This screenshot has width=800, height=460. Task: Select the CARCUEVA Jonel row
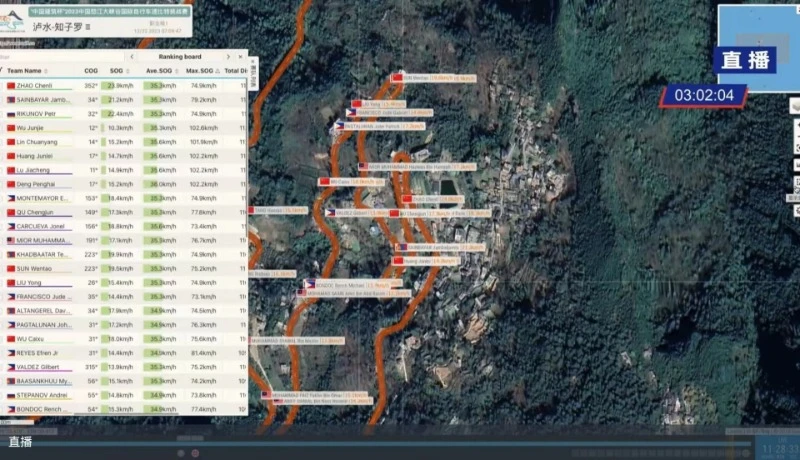[x=123, y=226]
